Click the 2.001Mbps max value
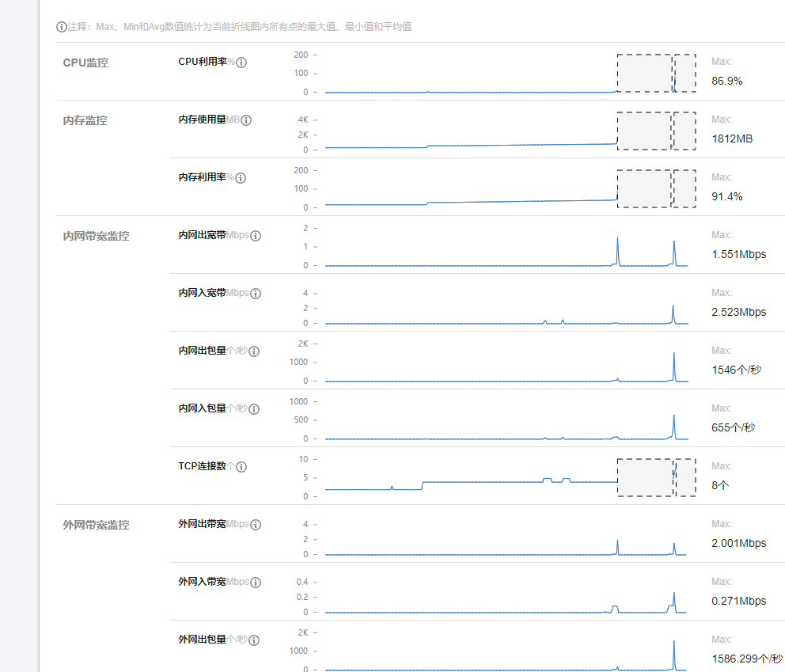Screen dimensions: 785x672 739,543
